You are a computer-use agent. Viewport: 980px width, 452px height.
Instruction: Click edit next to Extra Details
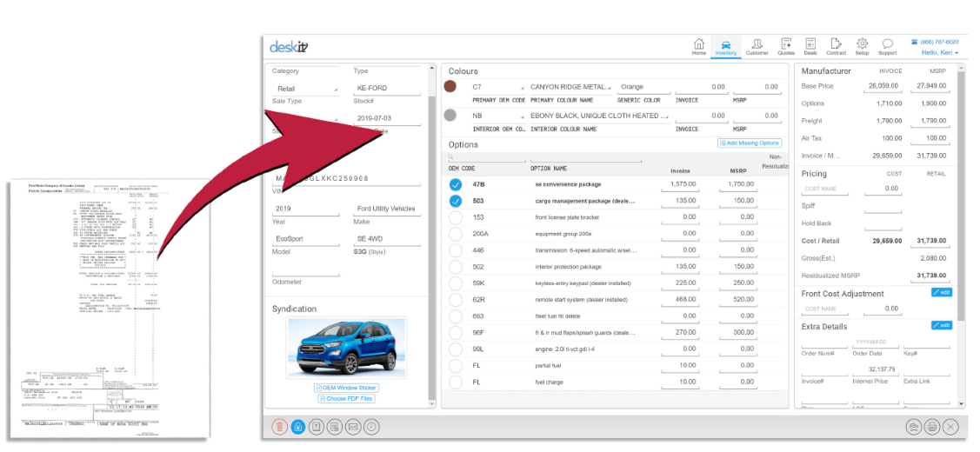point(941,325)
